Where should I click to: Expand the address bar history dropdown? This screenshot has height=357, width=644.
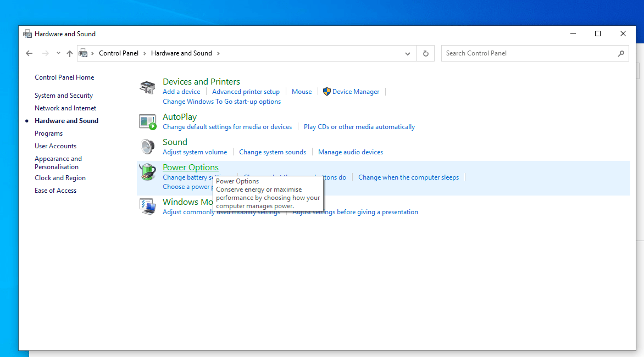point(407,53)
